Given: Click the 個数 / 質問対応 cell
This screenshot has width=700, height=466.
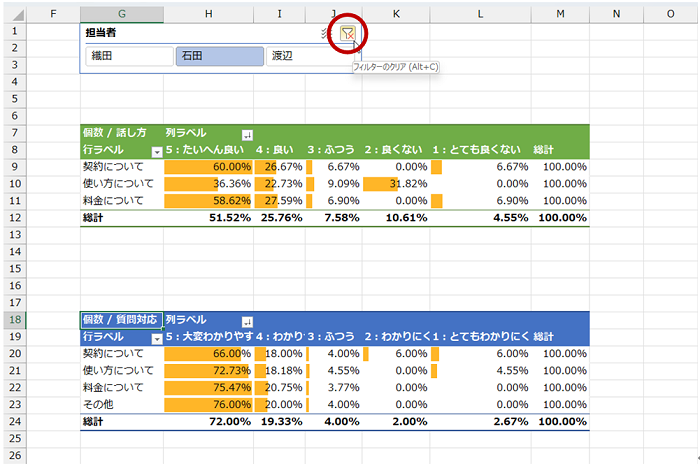Looking at the screenshot, I should pos(121,320).
